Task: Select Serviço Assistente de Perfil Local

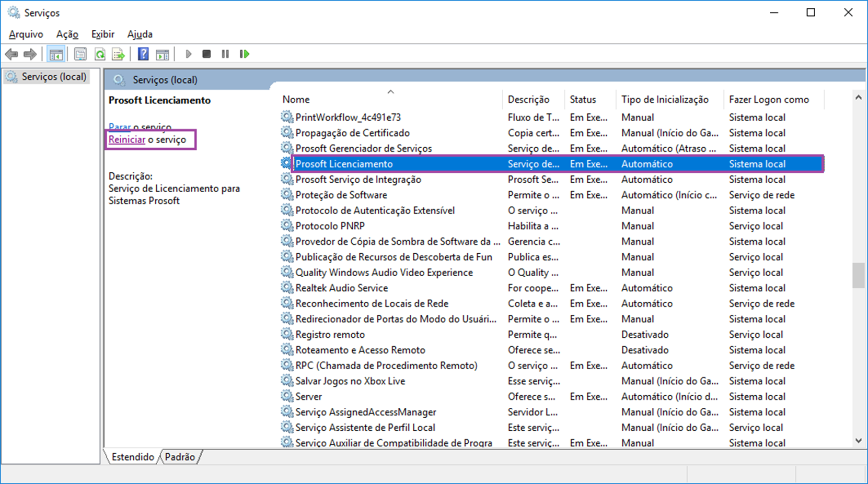Action: point(552,428)
